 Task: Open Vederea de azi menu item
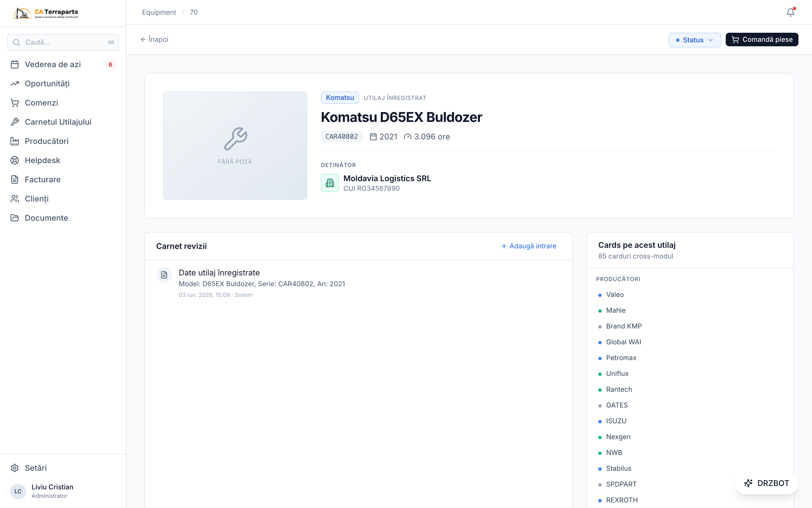pyautogui.click(x=63, y=65)
